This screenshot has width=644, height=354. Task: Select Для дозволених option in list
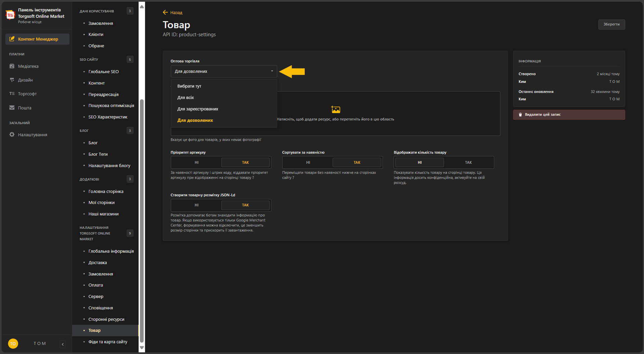click(x=224, y=120)
